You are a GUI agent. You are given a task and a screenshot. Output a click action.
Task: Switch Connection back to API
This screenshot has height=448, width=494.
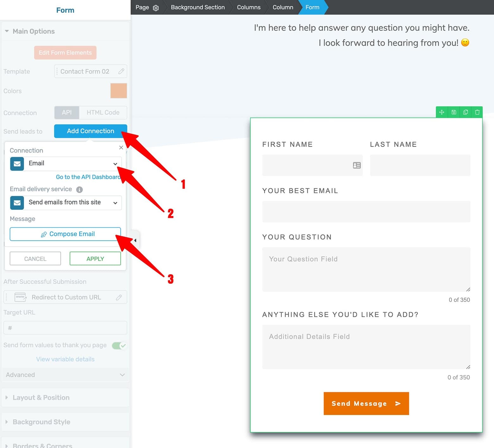(66, 112)
